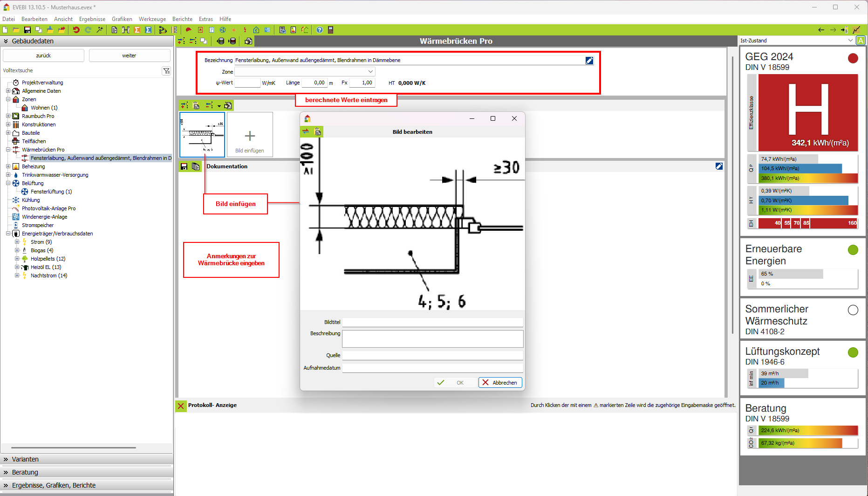This screenshot has height=496, width=868.
Task: Click the magic wand toolbar icon
Action: [x=100, y=30]
